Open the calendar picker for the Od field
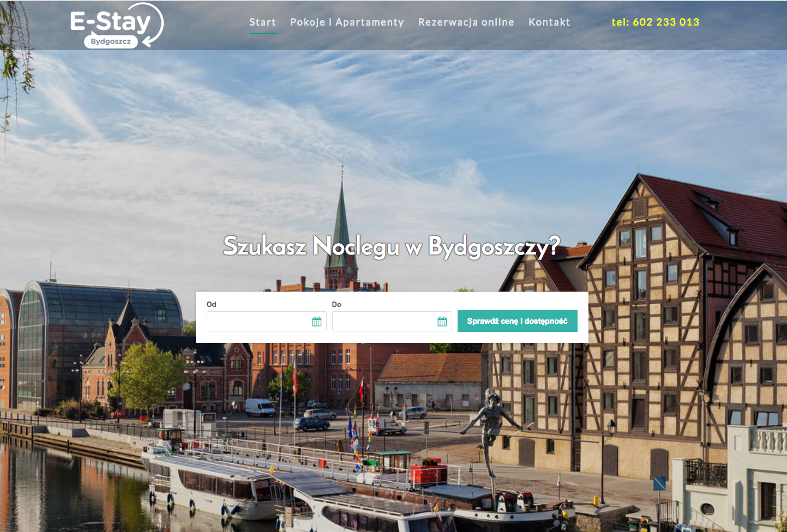Screen dimensions: 787x532 click(x=316, y=322)
